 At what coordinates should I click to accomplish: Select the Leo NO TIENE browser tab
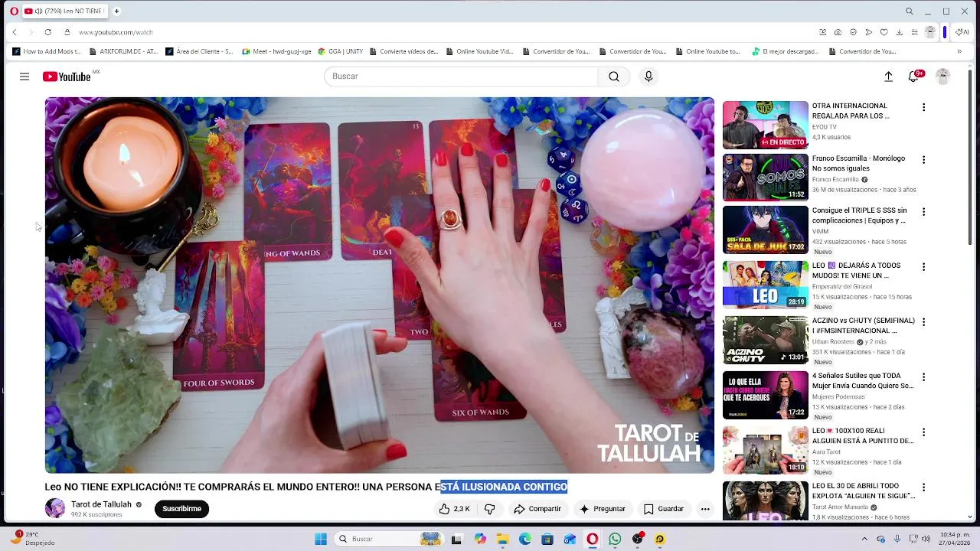(64, 11)
